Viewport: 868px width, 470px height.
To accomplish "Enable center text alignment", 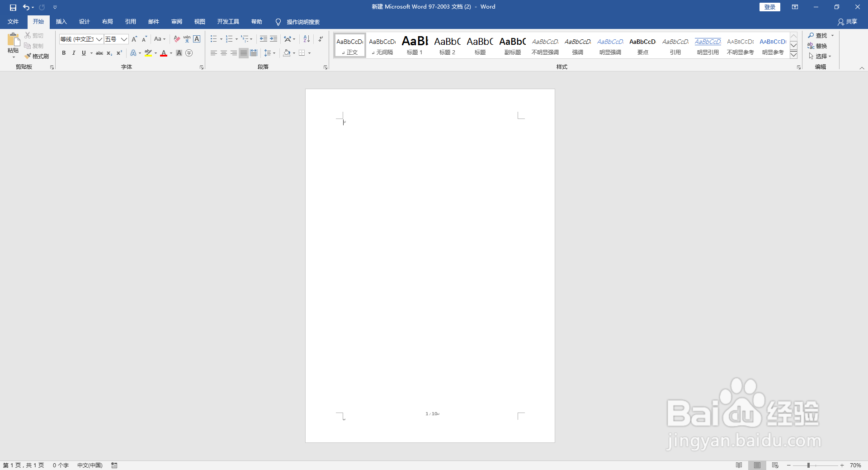I will (x=223, y=53).
